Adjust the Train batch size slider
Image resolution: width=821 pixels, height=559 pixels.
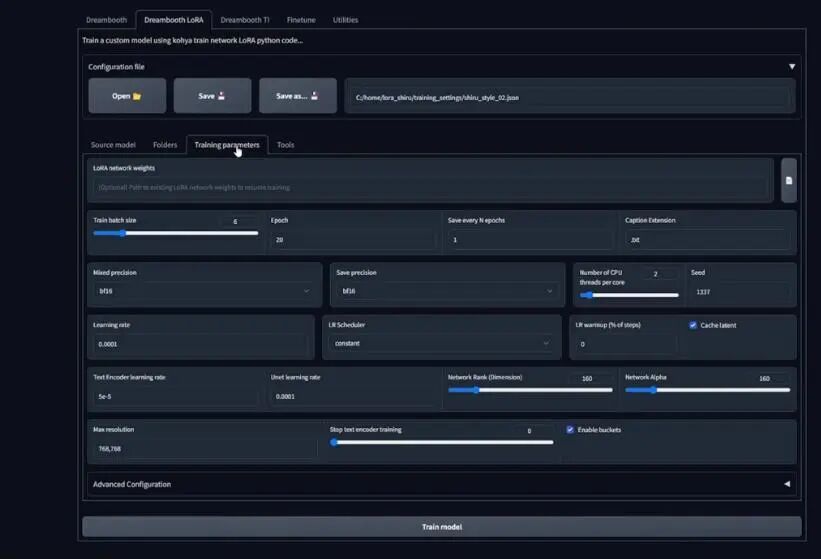click(175, 233)
